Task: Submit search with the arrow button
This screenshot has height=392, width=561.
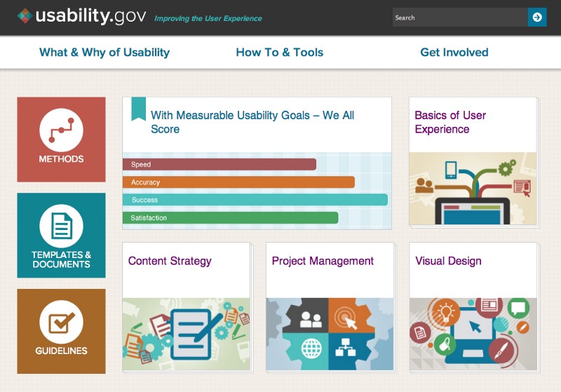Action: [537, 17]
